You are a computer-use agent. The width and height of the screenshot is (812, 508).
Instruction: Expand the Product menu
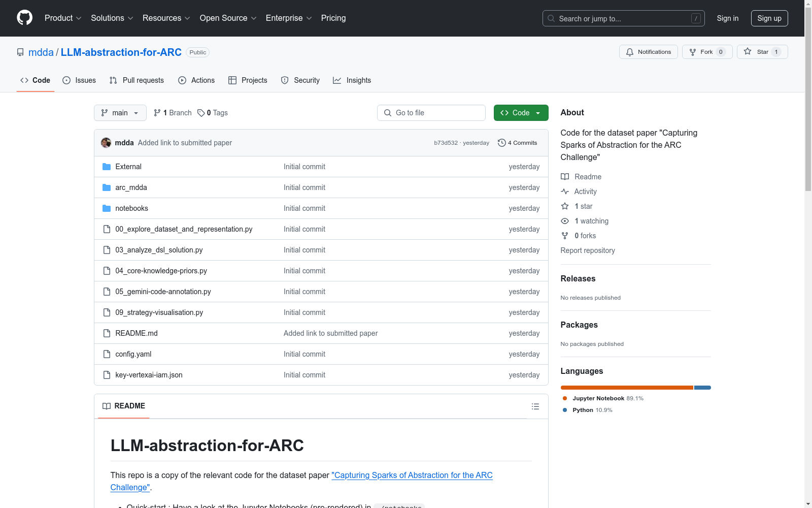(63, 18)
